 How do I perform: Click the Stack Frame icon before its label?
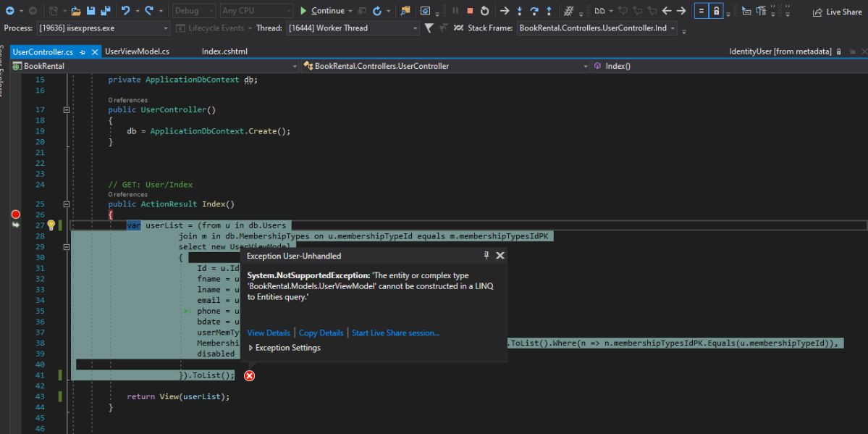458,28
